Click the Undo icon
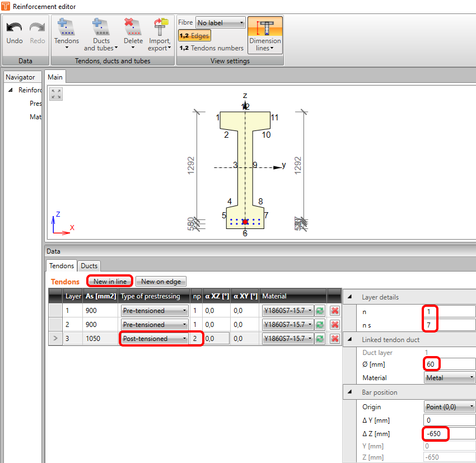The height and width of the screenshot is (463, 476). 15,28
